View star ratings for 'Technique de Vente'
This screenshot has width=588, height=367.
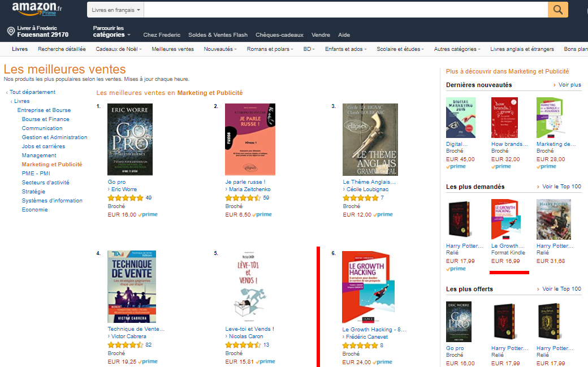(126, 345)
